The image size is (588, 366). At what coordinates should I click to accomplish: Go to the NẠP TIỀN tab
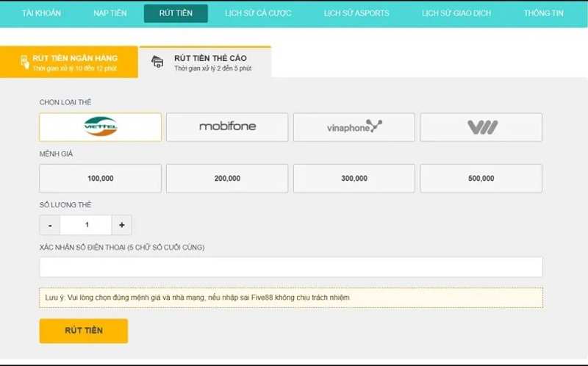tap(110, 13)
